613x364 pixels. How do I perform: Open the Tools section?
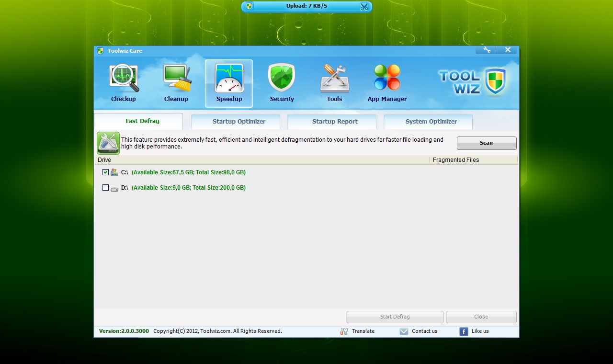(334, 84)
